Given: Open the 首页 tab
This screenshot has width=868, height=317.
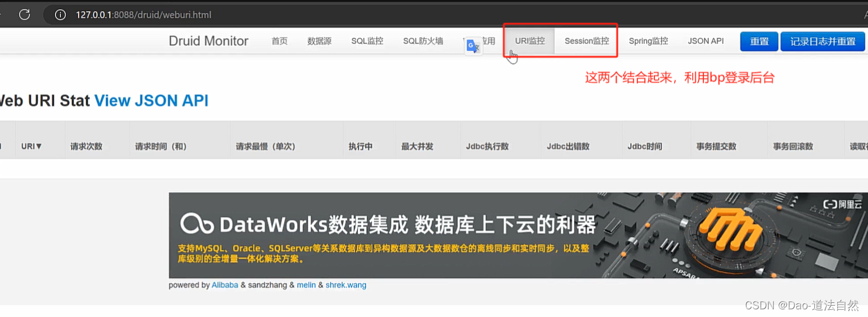Looking at the screenshot, I should pyautogui.click(x=279, y=41).
